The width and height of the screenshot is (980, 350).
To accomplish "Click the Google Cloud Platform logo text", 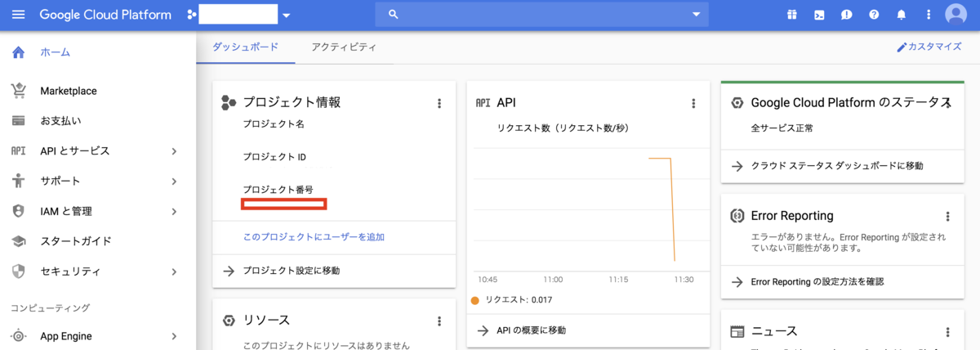I will [105, 15].
